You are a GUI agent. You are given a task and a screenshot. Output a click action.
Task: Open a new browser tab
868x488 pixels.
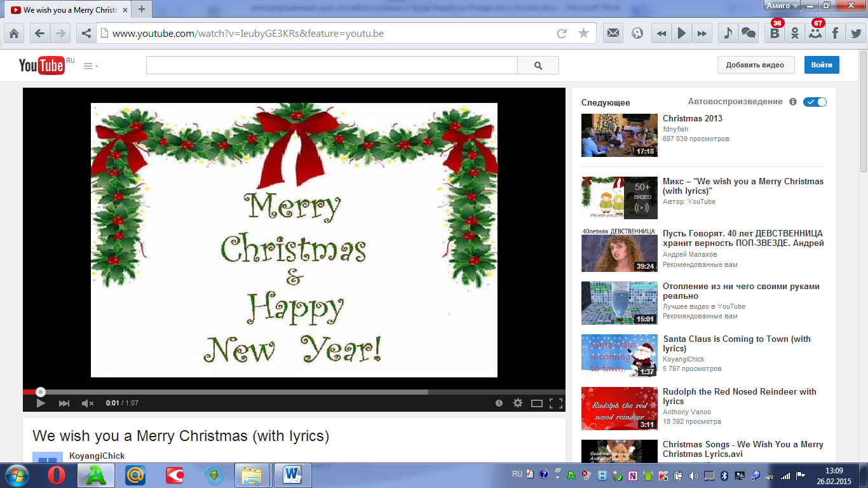tap(141, 9)
